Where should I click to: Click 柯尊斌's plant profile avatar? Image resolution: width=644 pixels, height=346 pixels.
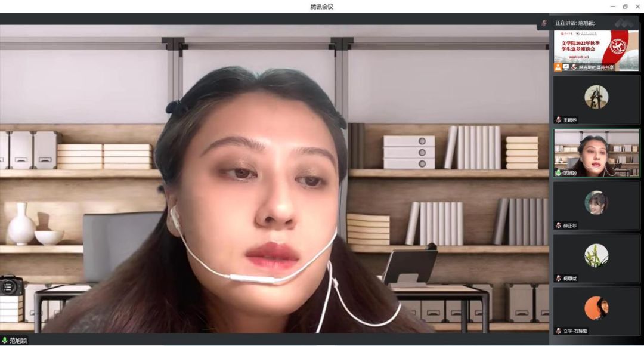596,255
